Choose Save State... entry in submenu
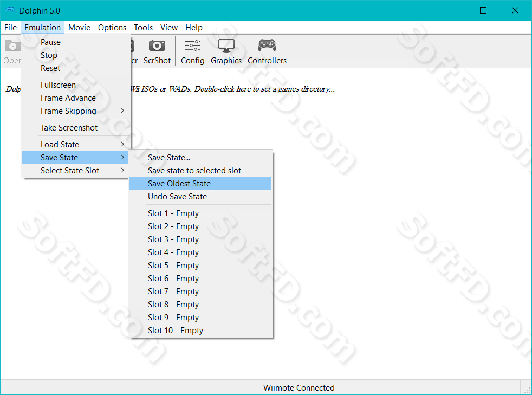Image resolution: width=532 pixels, height=395 pixels. 200,158
